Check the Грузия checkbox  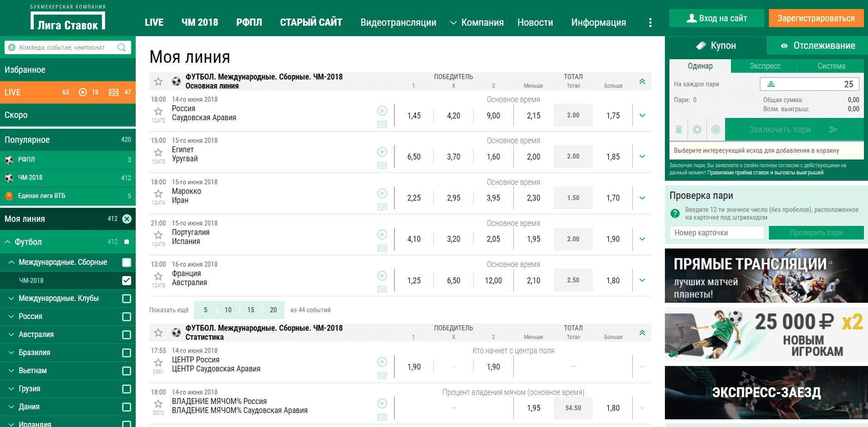[127, 389]
